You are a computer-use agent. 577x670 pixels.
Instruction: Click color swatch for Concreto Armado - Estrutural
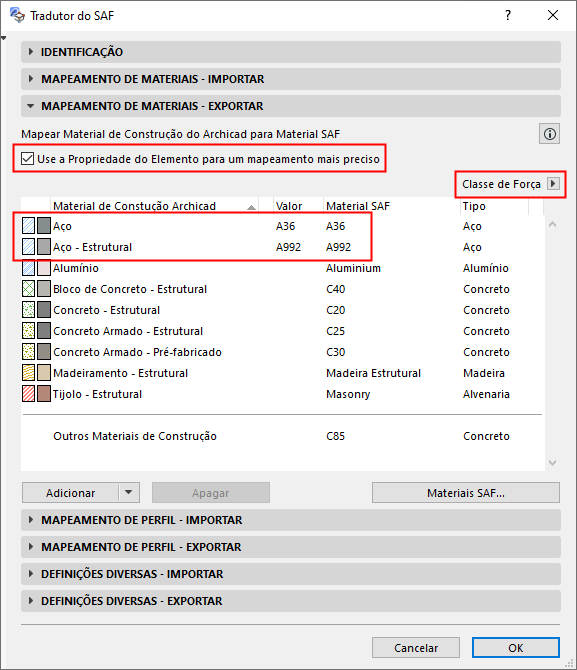coord(44,331)
